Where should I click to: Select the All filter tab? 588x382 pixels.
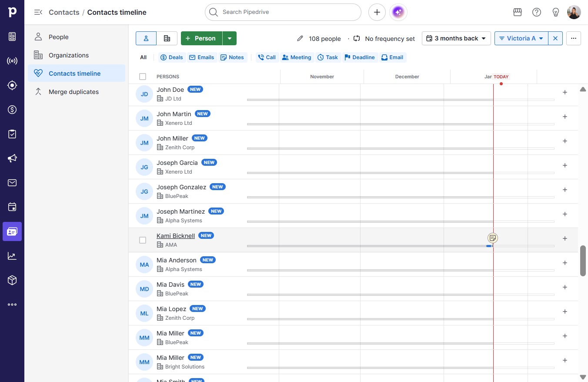click(144, 57)
